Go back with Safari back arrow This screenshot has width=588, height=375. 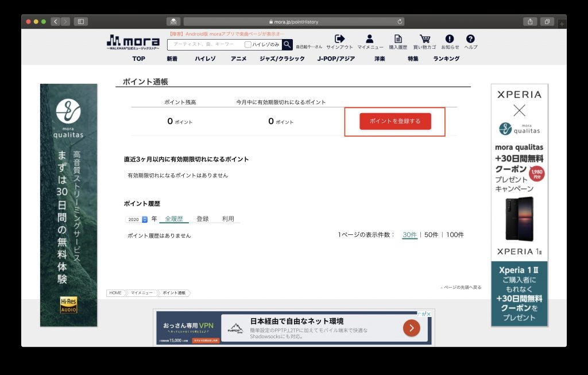[56, 21]
